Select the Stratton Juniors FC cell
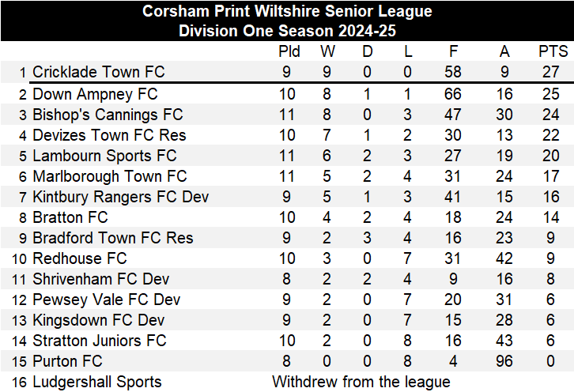The image size is (574, 392). tap(100, 341)
